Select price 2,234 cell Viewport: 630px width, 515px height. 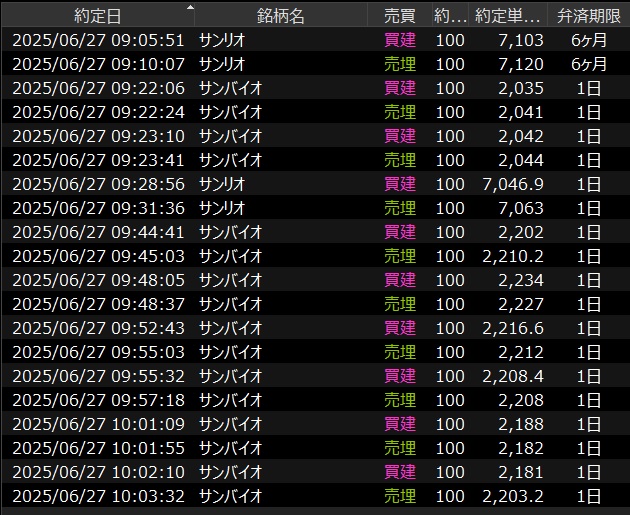521,280
